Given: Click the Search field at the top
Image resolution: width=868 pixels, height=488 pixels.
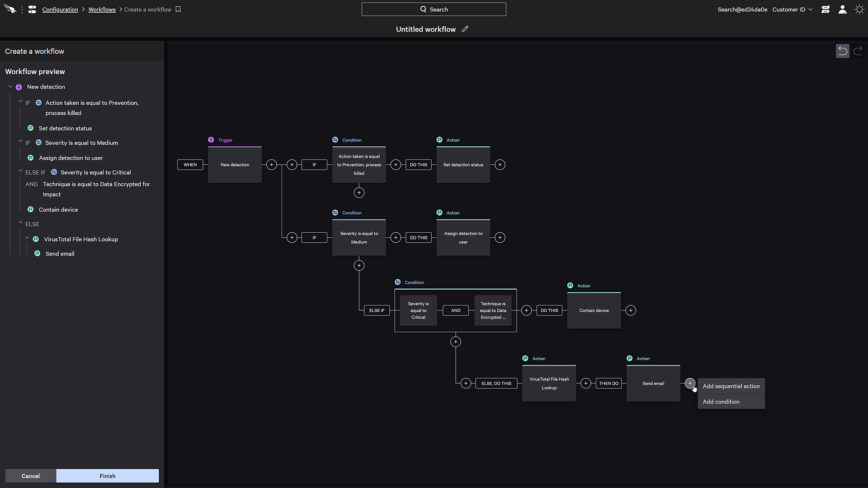Looking at the screenshot, I should pos(434,9).
